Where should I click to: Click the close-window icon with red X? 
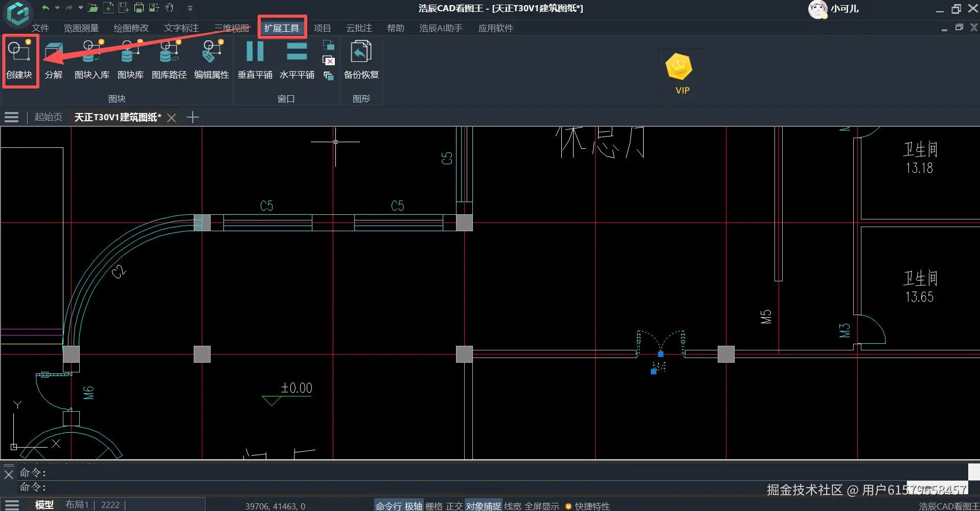tap(329, 61)
